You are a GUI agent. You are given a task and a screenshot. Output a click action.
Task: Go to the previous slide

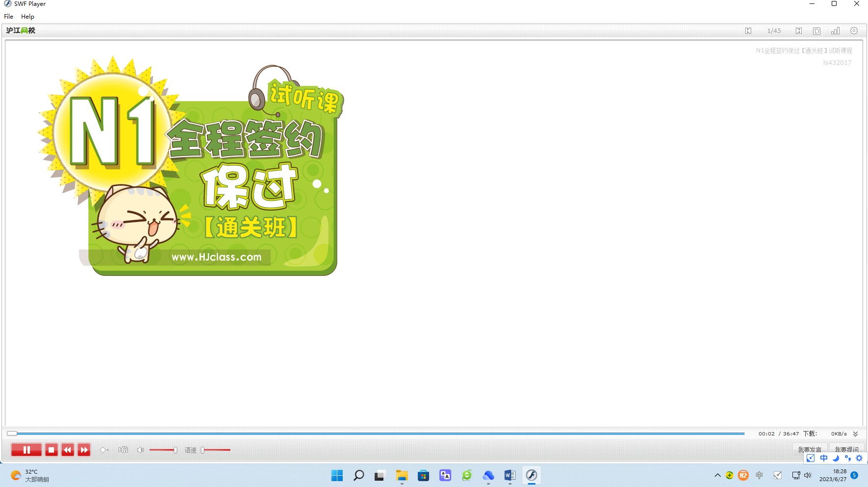(x=748, y=31)
